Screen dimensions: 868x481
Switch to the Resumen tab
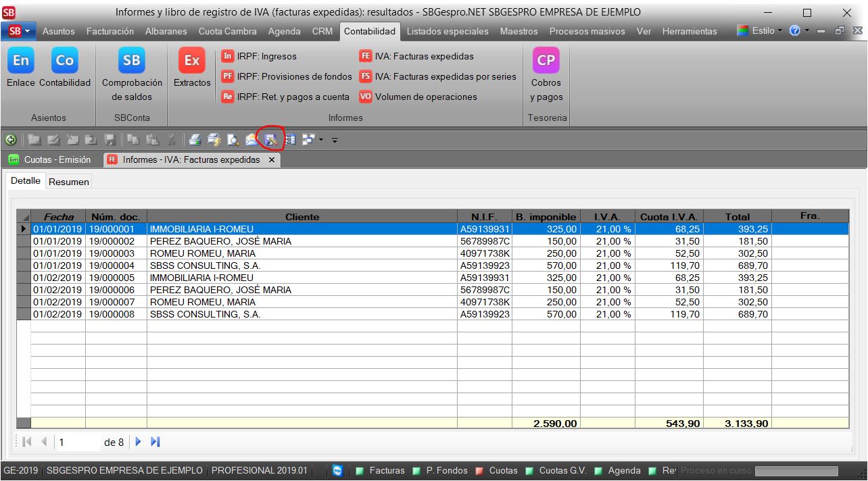(69, 182)
